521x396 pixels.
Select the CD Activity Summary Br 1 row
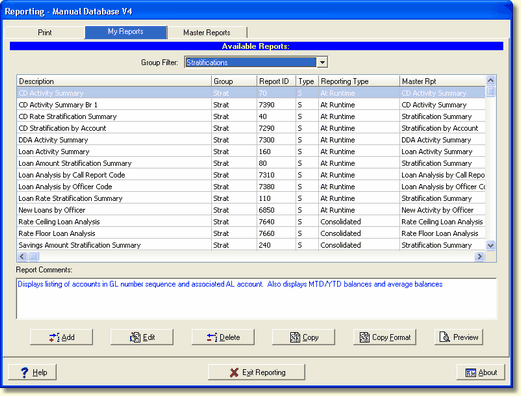click(251, 105)
